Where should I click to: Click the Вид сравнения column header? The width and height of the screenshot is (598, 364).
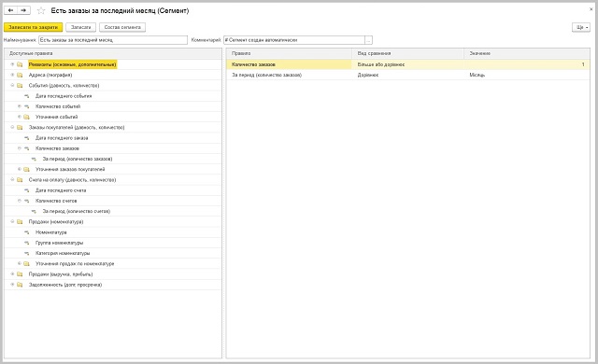pos(407,54)
